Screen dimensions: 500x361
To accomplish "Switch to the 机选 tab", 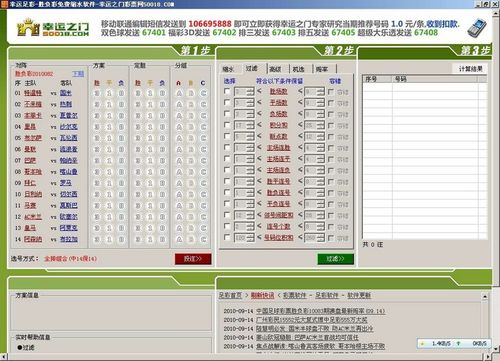I will [299, 69].
